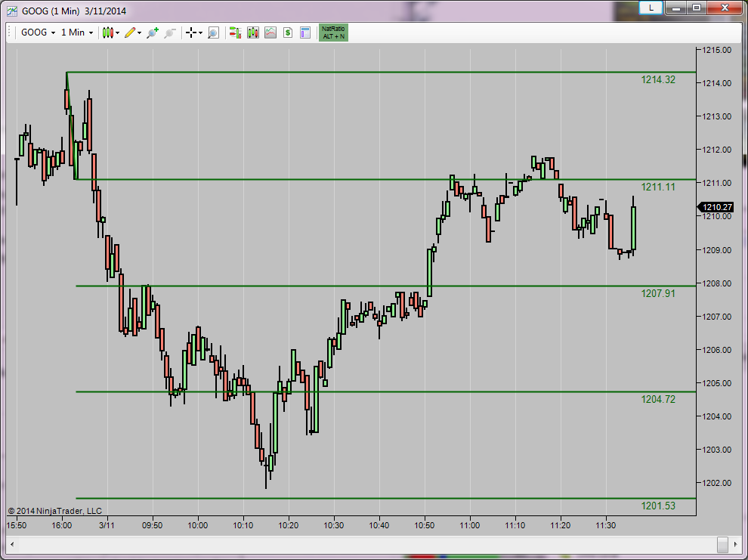
Task: Click the zoom in magnifier icon
Action: pos(153,32)
